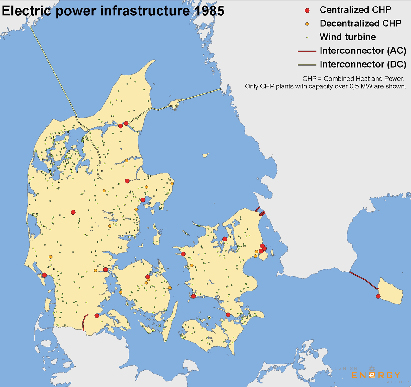Click the Wind turbine legend marker
411x387 pixels.
(x=307, y=37)
